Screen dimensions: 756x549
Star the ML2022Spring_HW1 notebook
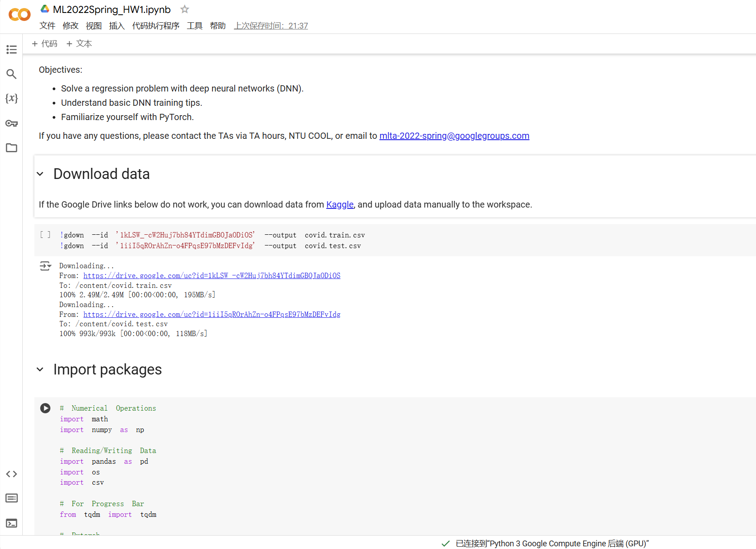(x=185, y=9)
